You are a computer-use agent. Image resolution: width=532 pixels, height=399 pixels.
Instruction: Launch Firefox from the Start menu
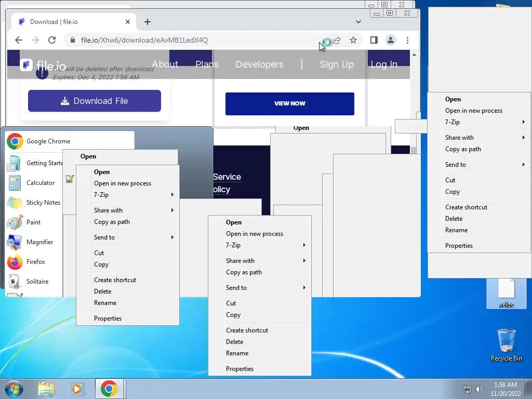(x=34, y=262)
